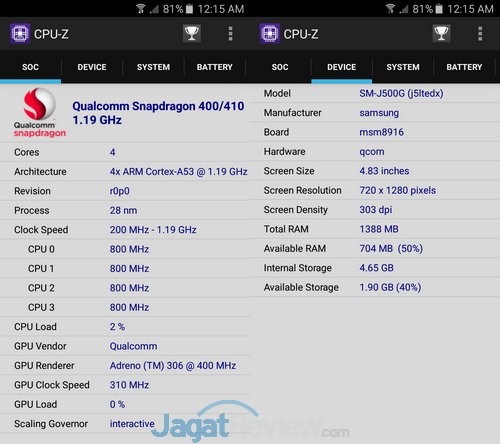Tap the Scaling Governor label

tap(51, 424)
